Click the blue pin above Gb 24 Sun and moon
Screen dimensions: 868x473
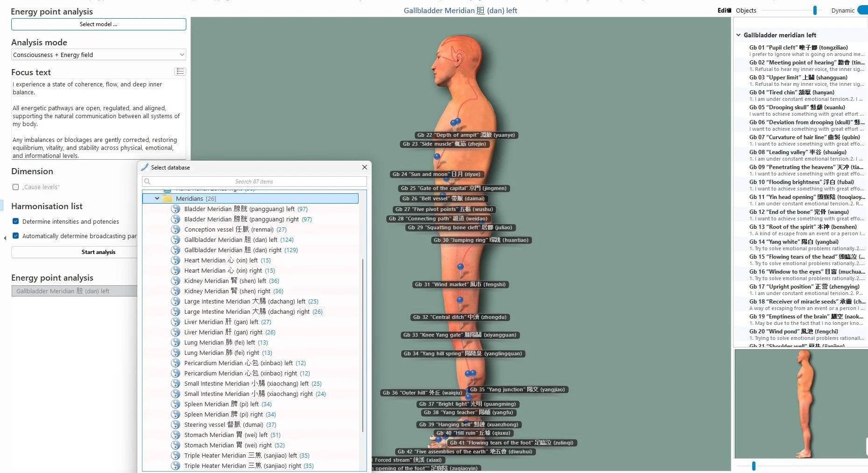click(x=437, y=157)
